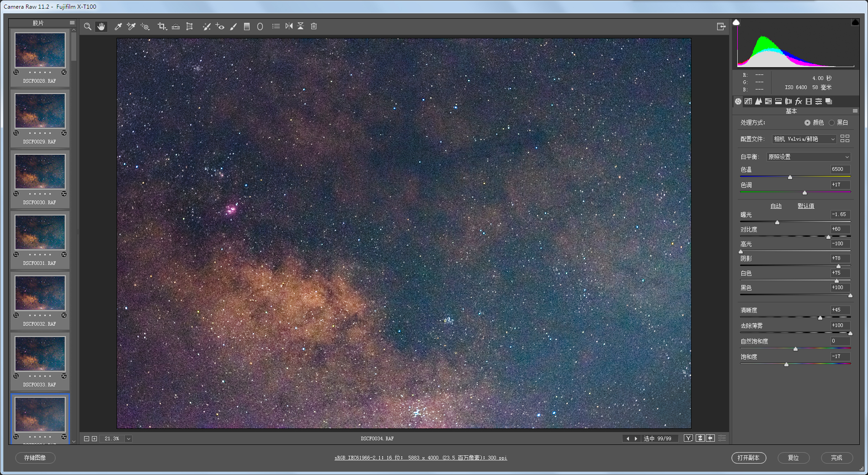This screenshot has width=868, height=475.
Task: Open the 白平衡 white balance dropdown
Action: coord(809,157)
